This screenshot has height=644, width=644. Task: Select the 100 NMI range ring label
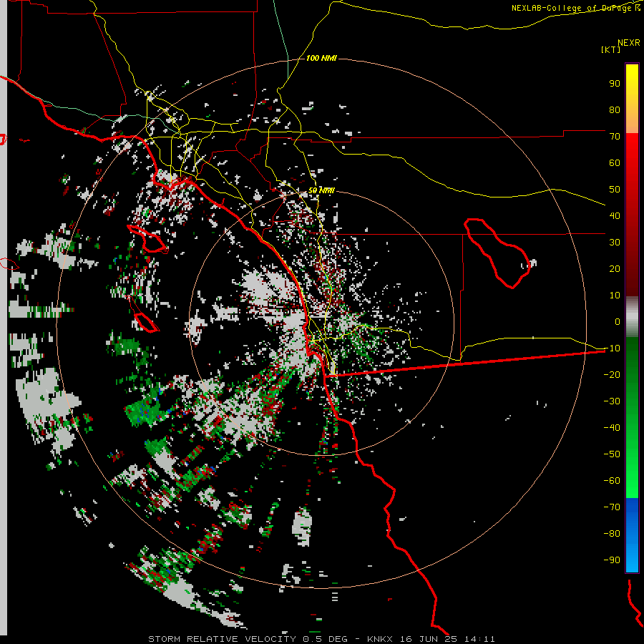click(x=321, y=58)
